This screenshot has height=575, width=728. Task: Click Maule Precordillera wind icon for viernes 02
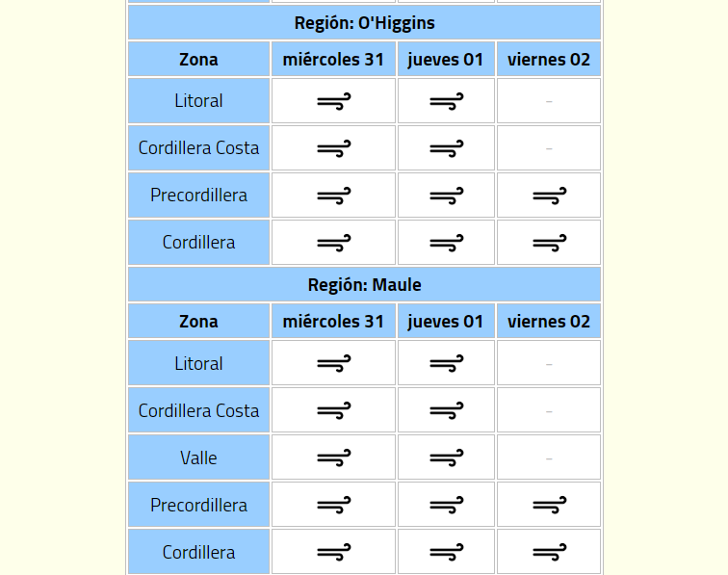(x=549, y=505)
